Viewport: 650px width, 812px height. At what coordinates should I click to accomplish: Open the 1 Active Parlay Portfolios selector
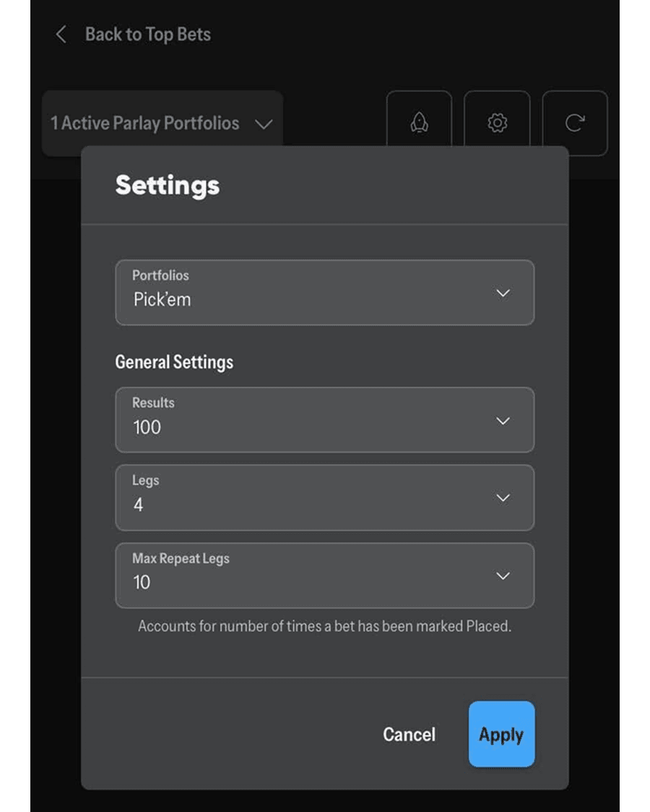162,123
